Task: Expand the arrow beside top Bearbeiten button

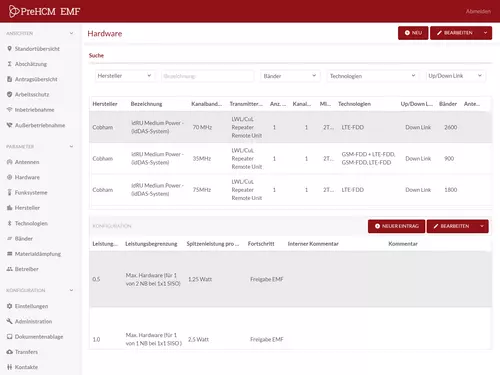Action: coord(485,33)
